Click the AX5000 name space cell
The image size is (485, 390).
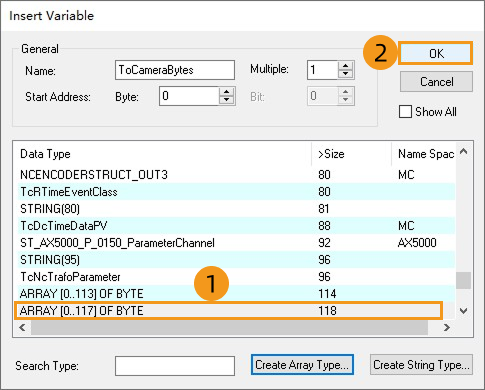tap(417, 243)
